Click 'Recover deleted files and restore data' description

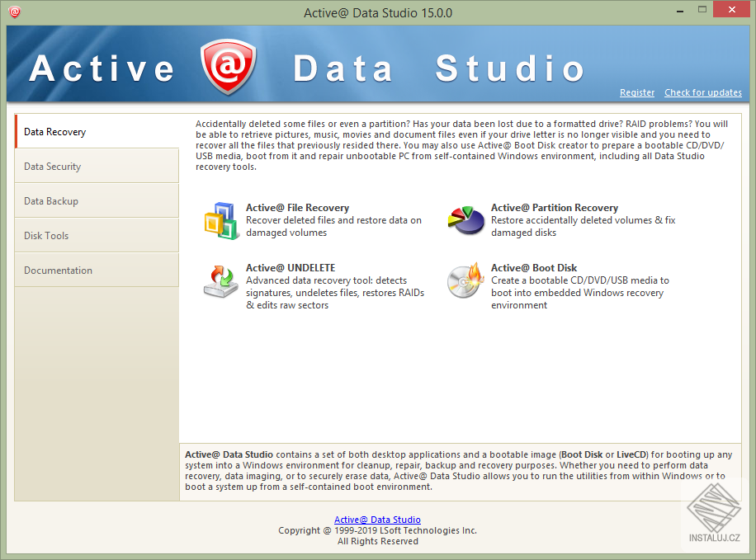pyautogui.click(x=333, y=227)
